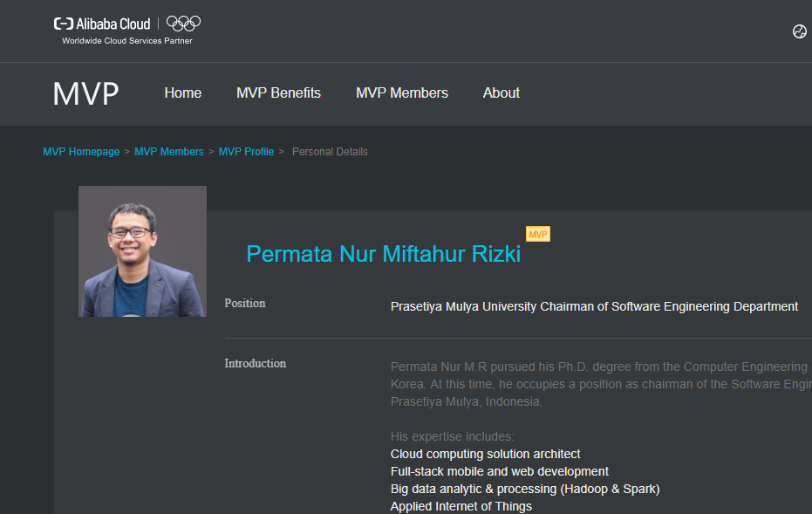The image size is (812, 514).
Task: Click the name Permata Nur Miftahur Rizki
Action: (383, 254)
